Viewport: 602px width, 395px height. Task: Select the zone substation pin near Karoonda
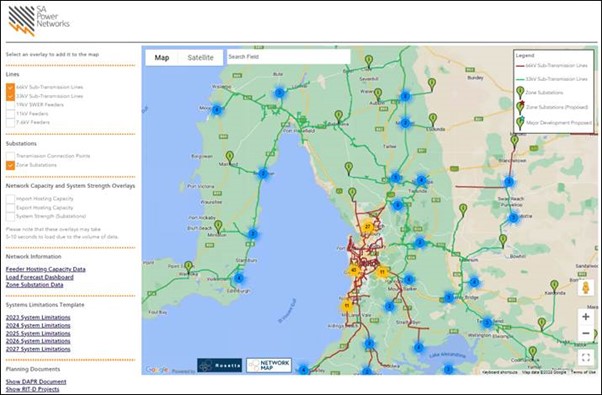point(554,286)
